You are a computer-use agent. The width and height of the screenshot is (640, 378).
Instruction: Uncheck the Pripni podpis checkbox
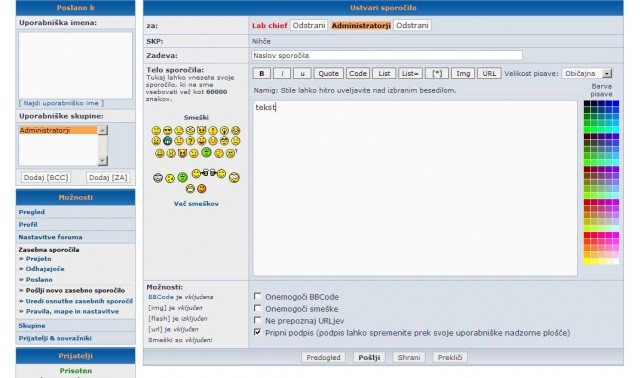point(257,332)
